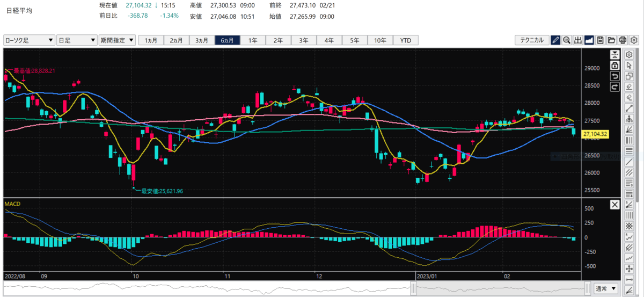Click the right handle of range navigator
This screenshot has height=297, width=644.
coord(588,289)
